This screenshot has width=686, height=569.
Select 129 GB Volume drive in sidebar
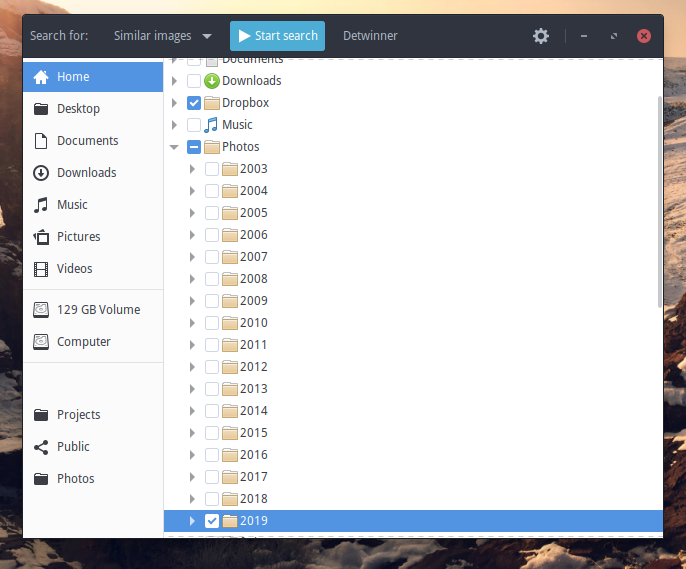pyautogui.click(x=98, y=310)
